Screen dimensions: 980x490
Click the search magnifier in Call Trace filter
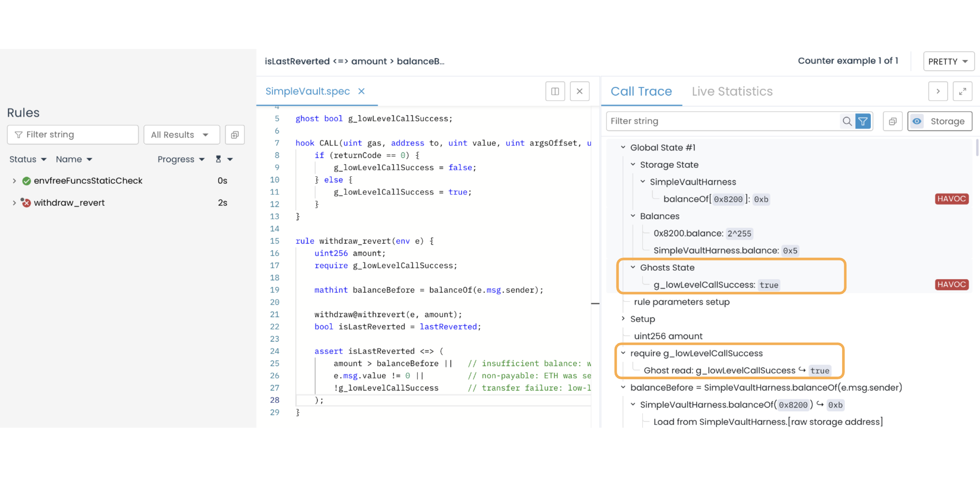tap(846, 121)
